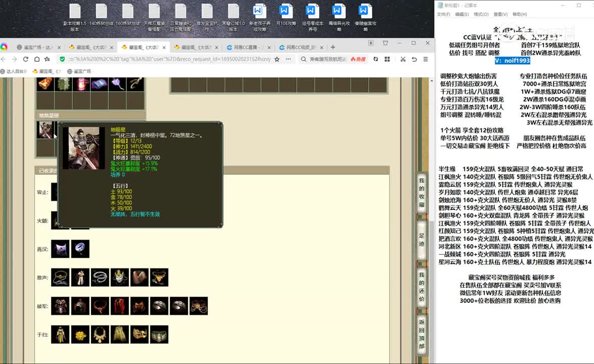594x364 pixels.
Task: Close the 鉴宝广场 browser tab
Action: click(59, 48)
